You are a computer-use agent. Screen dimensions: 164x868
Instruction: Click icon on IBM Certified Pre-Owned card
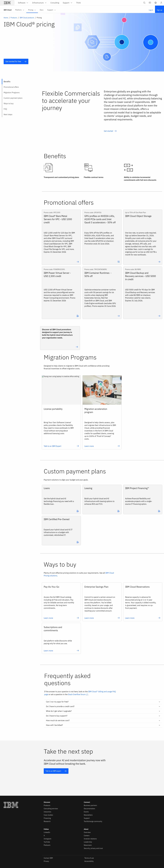78,542
